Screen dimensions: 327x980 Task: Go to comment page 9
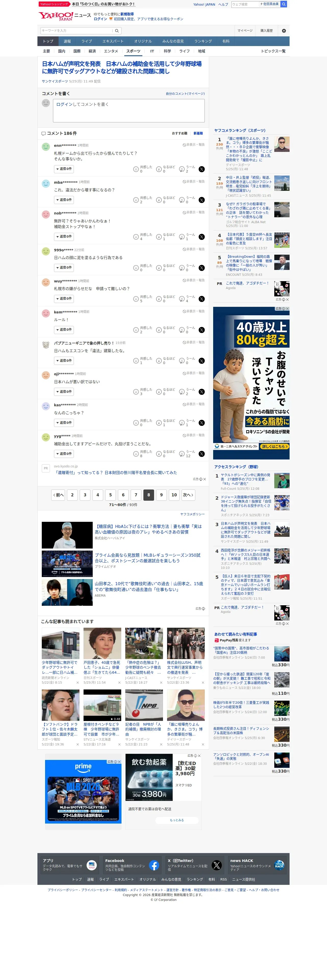point(161,495)
